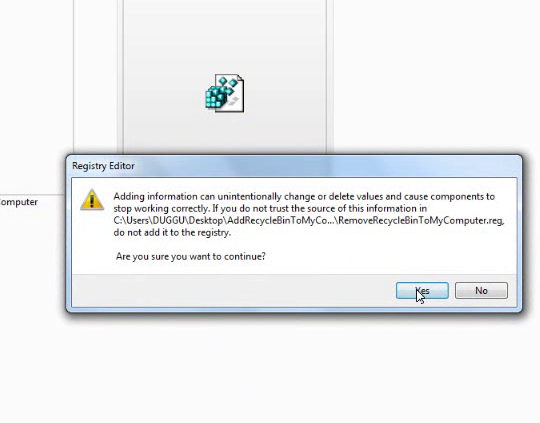Click the 'Are you sure you want to continue?' text

click(190, 256)
